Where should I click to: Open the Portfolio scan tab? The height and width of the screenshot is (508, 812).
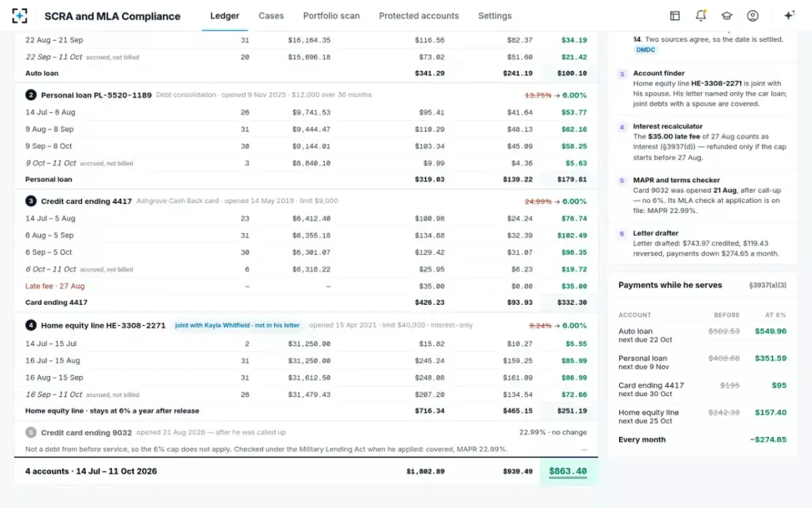pos(332,16)
